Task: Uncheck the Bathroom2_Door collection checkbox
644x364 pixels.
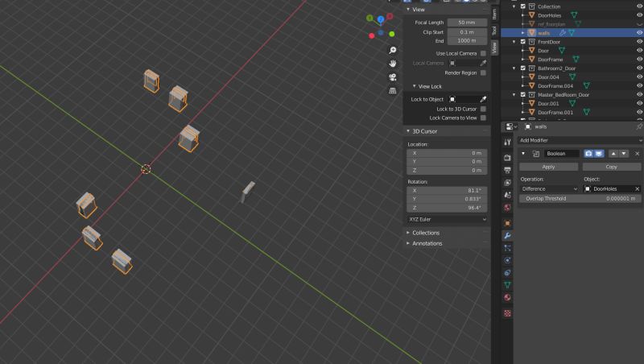Action: [x=522, y=68]
